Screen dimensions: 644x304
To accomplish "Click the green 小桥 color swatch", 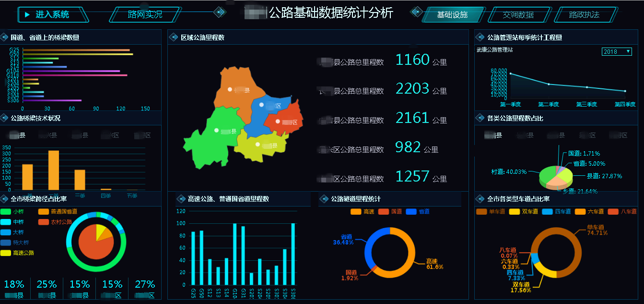I will tap(6, 211).
